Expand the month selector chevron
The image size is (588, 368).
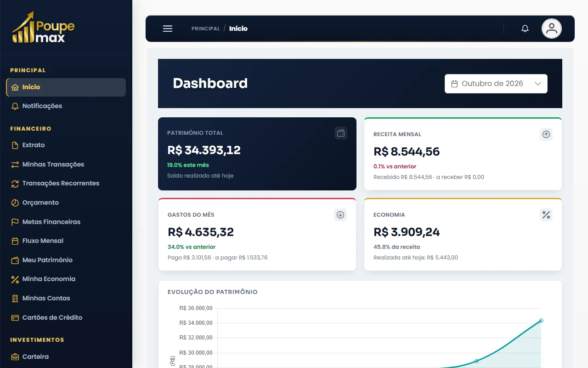[538, 84]
